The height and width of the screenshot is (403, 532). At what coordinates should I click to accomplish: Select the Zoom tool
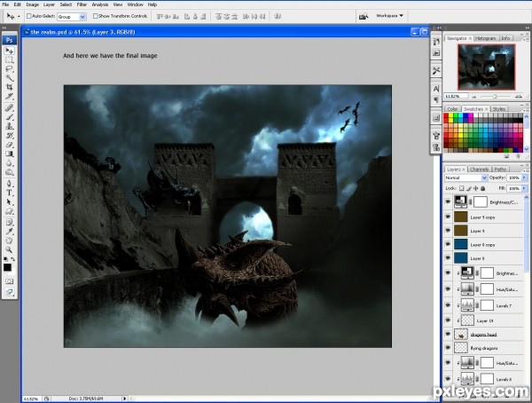(x=9, y=250)
